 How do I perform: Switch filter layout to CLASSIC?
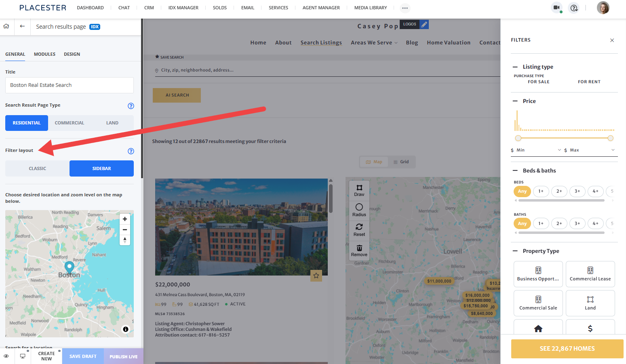coord(38,168)
